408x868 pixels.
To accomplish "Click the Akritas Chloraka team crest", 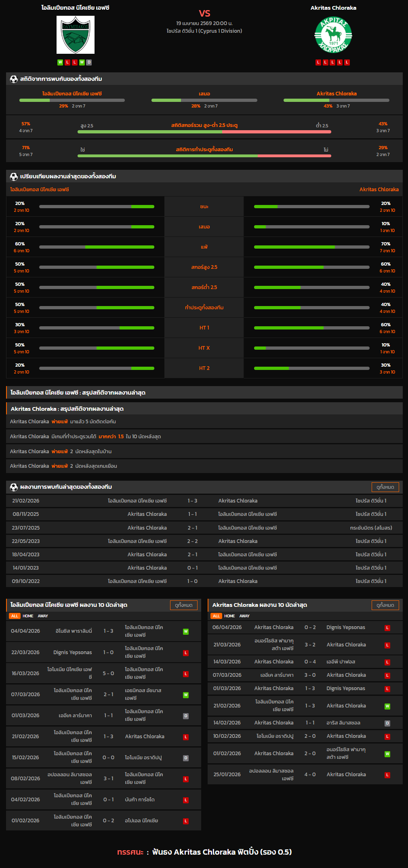I will pyautogui.click(x=333, y=35).
